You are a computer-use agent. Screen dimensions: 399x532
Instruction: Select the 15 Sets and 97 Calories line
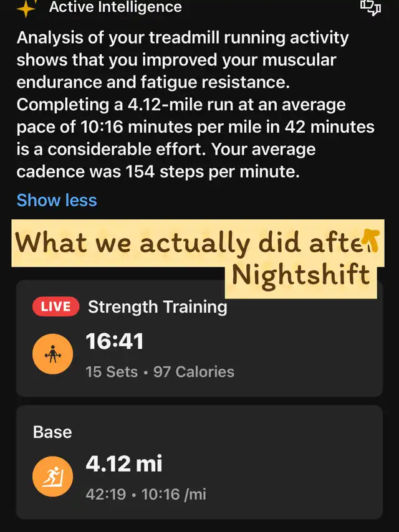pyautogui.click(x=160, y=372)
